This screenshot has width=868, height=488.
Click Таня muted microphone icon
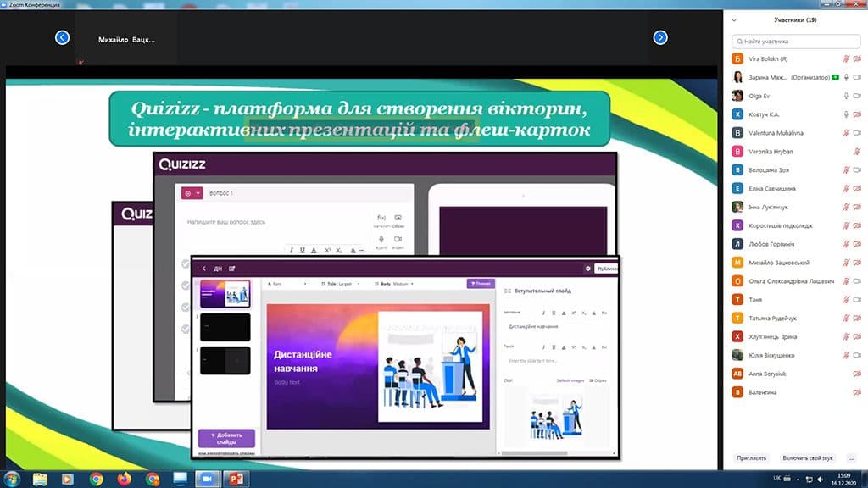[846, 300]
